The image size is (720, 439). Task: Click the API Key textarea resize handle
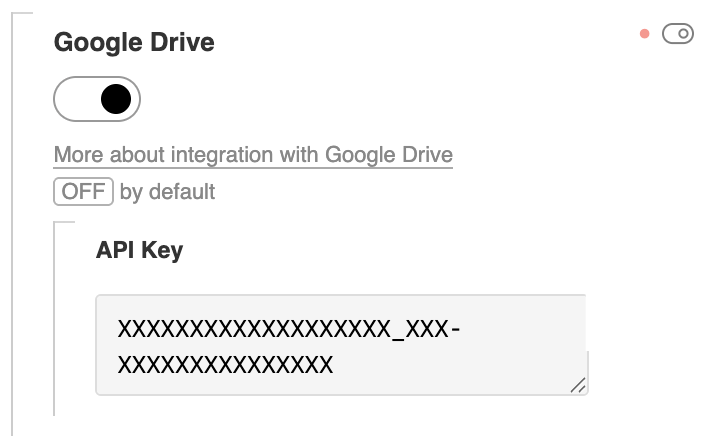pyautogui.click(x=577, y=385)
